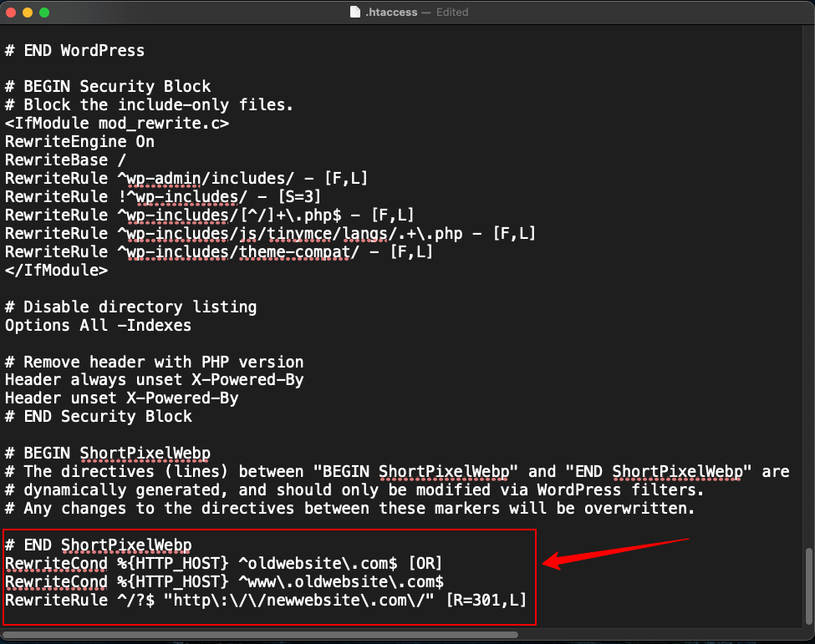Viewport: 815px width, 644px height.
Task: Click '# Any changes to the directives' line
Action: (349, 509)
